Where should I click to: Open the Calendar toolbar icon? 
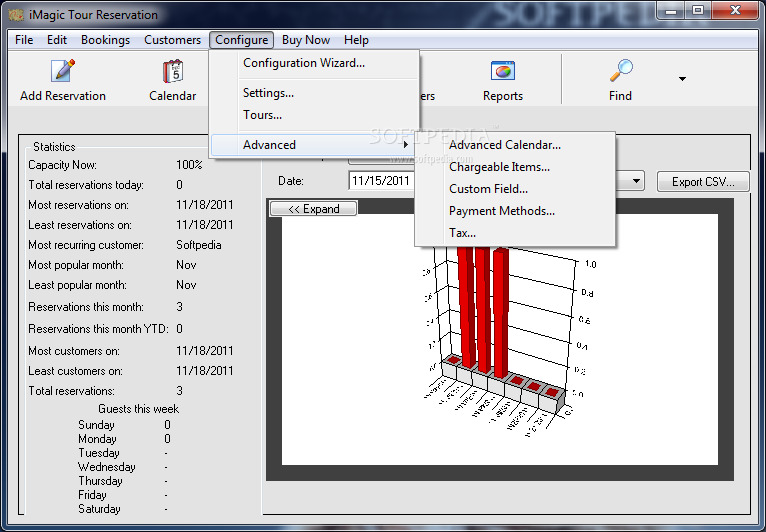[x=173, y=71]
